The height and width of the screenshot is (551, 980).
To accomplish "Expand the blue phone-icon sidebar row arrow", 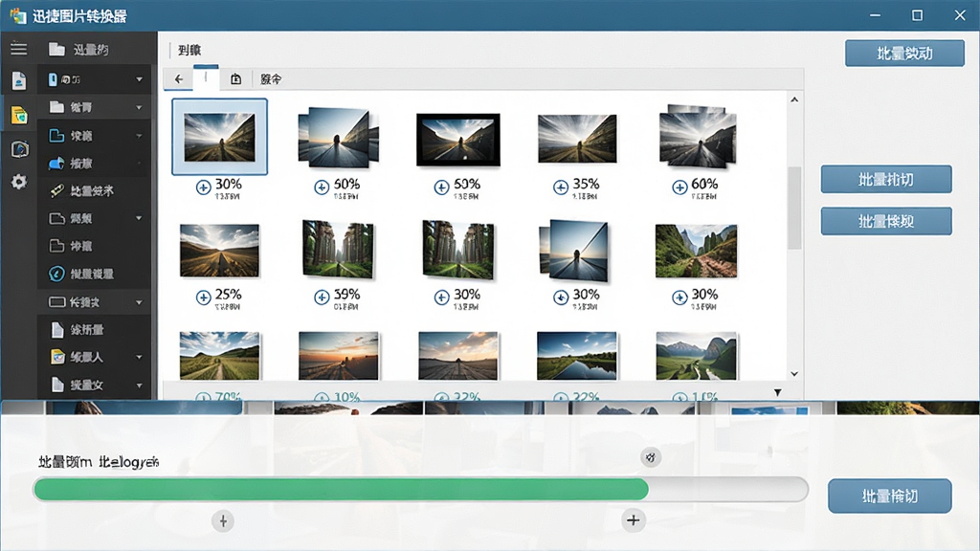I will [139, 79].
